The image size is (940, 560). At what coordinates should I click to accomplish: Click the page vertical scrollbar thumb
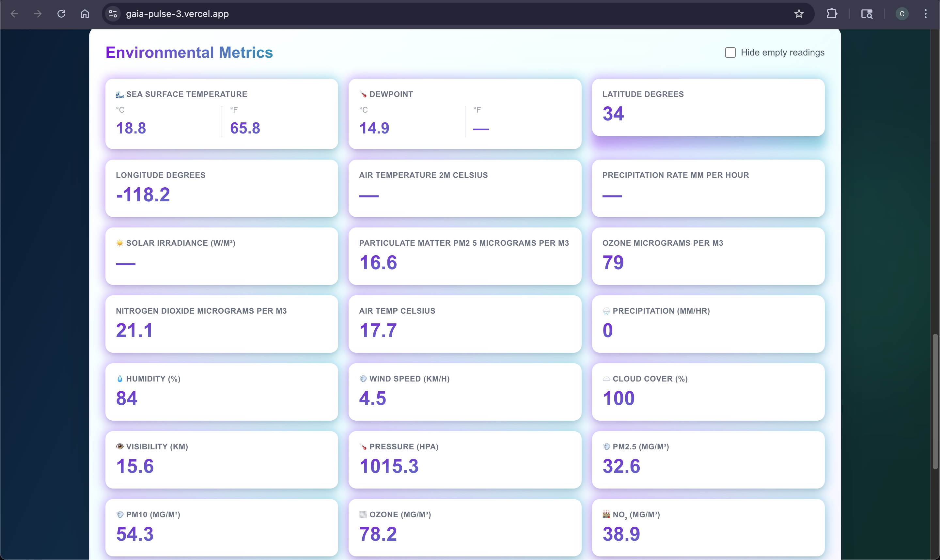pyautogui.click(x=935, y=401)
